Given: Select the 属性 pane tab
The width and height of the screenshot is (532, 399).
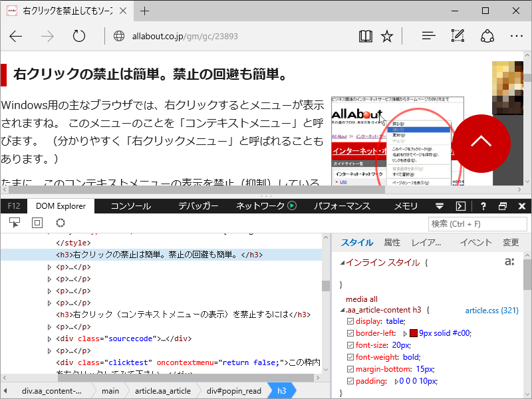Looking at the screenshot, I should coord(392,243).
